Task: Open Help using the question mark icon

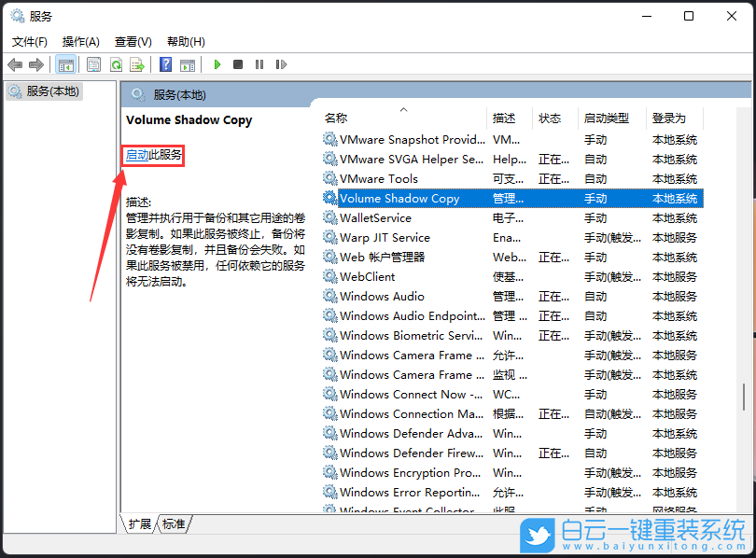Action: (x=167, y=64)
